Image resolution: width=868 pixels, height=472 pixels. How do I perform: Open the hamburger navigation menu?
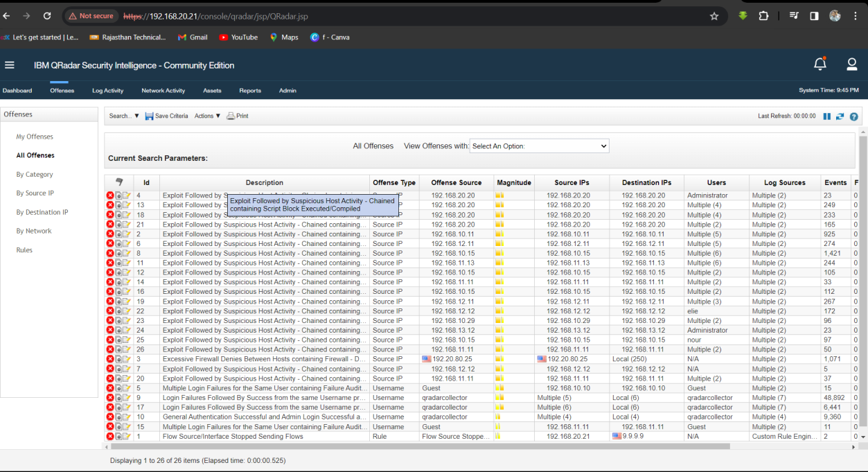[x=10, y=65]
